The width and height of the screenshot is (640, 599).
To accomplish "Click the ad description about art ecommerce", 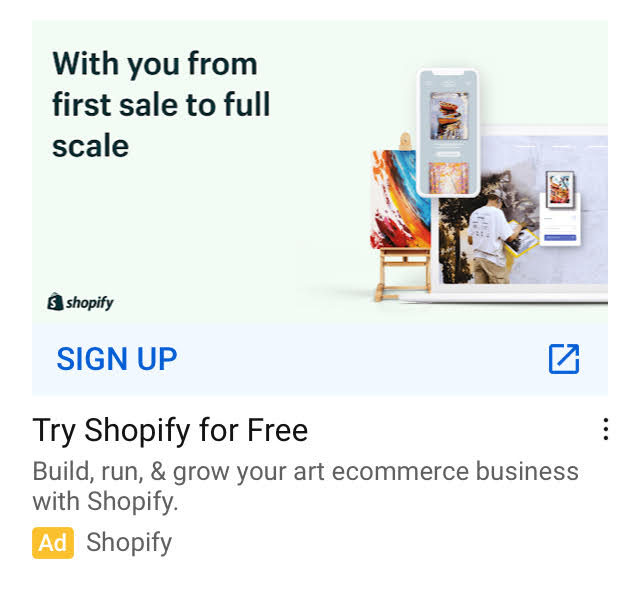I will (305, 486).
